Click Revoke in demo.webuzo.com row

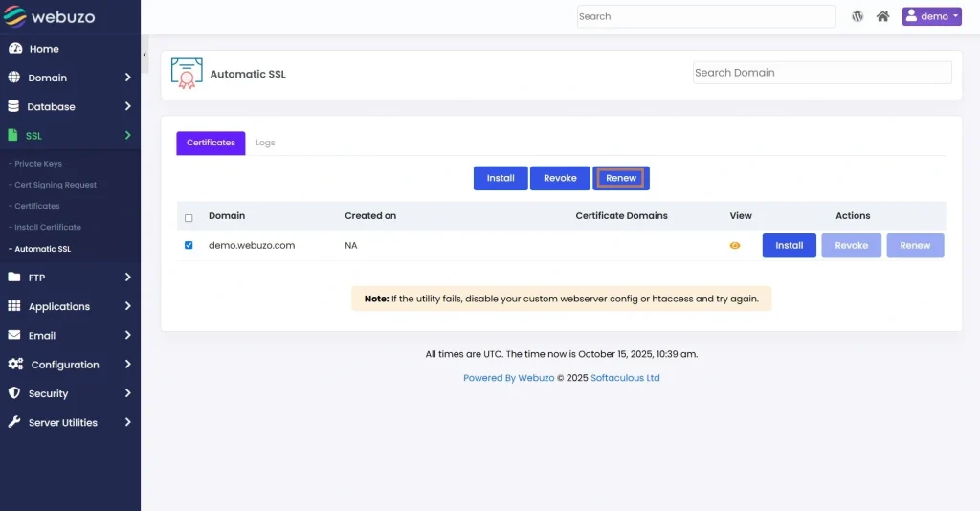tap(851, 246)
